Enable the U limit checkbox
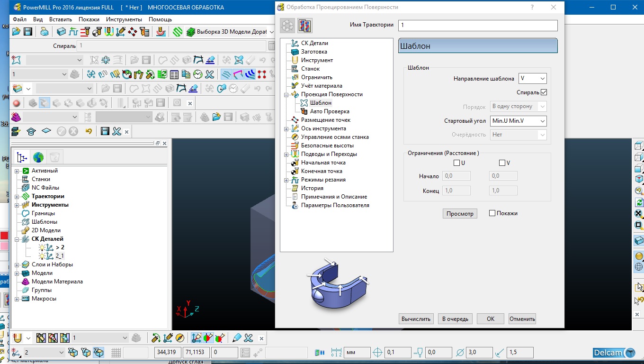 tap(456, 163)
